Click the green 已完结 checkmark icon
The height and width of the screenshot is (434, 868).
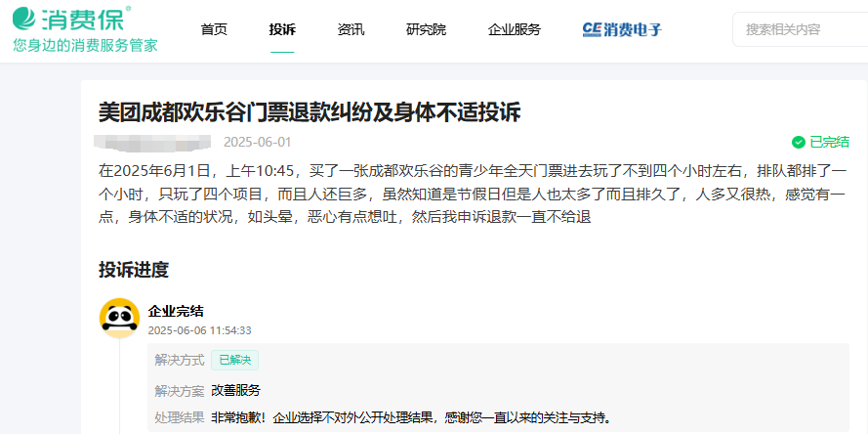point(799,143)
